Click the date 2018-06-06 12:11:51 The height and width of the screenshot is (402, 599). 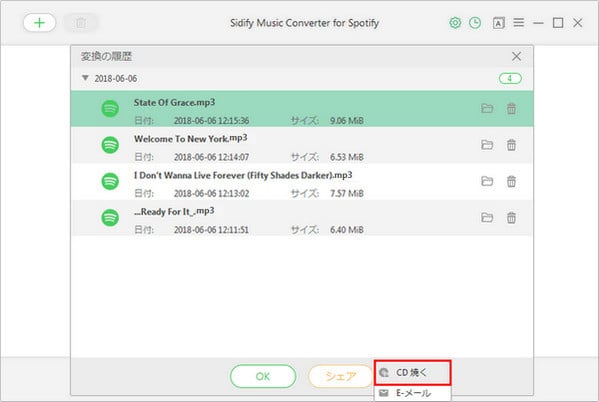(x=211, y=230)
